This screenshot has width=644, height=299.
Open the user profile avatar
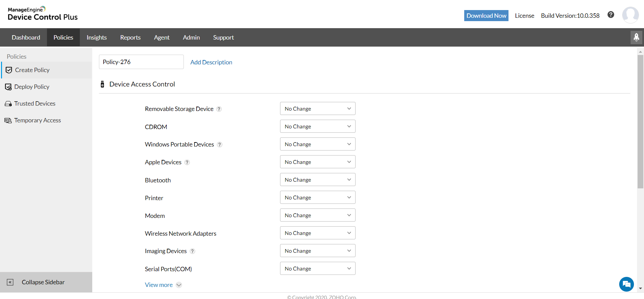(630, 15)
